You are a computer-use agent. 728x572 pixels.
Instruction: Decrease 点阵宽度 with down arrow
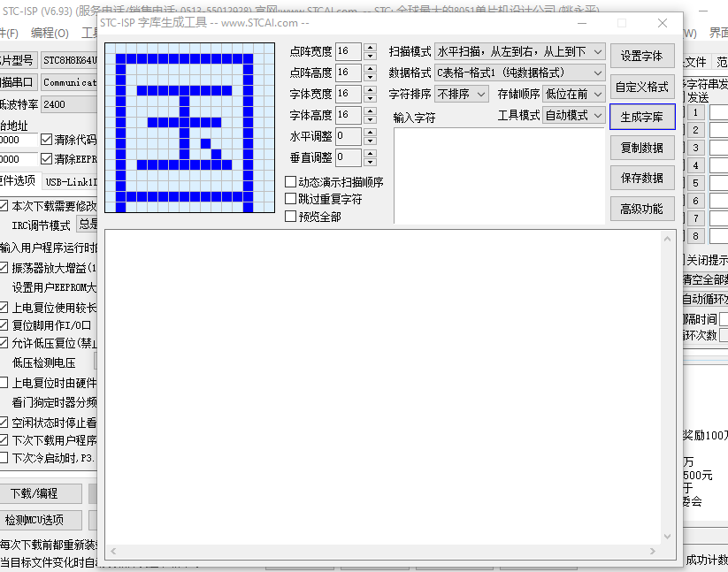[370, 56]
